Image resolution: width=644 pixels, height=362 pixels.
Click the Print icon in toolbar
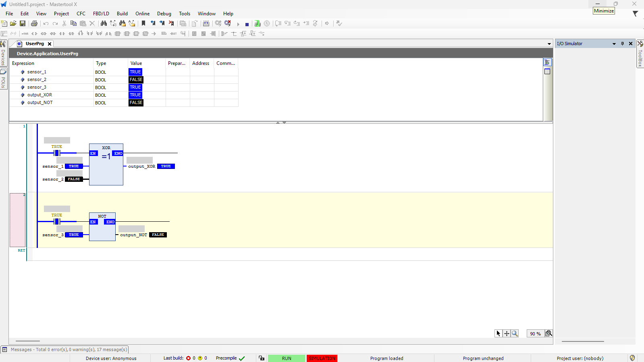pos(34,23)
